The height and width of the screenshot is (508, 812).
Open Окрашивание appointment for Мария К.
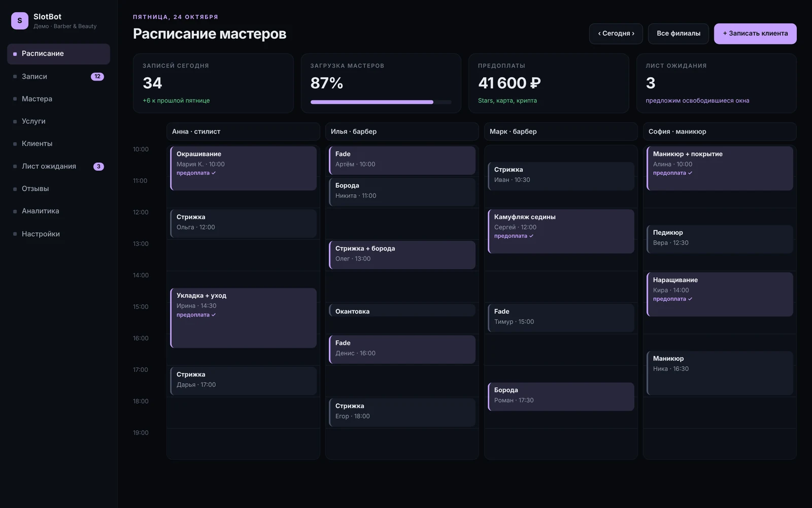[x=243, y=168]
